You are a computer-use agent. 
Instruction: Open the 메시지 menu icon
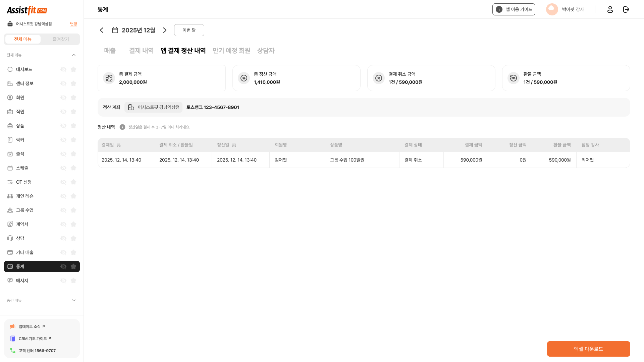click(x=9, y=281)
